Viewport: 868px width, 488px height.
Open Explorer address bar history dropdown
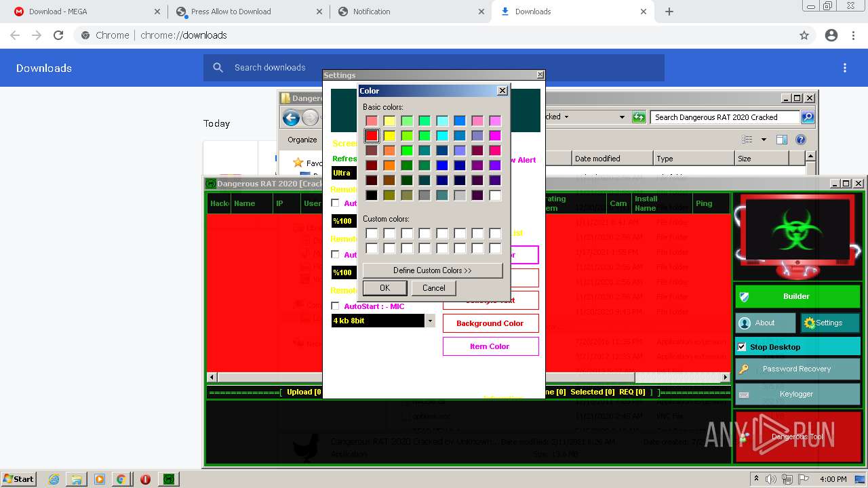click(622, 117)
